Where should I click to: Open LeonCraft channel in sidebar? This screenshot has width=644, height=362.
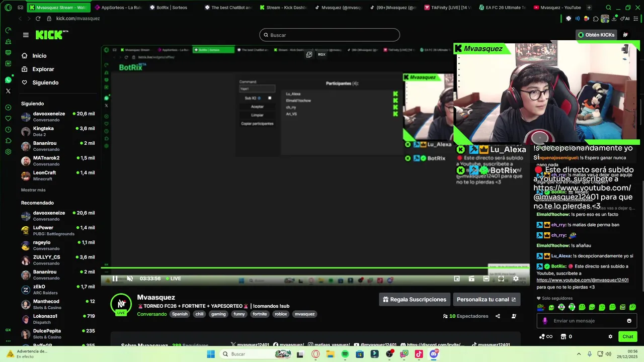click(58, 175)
